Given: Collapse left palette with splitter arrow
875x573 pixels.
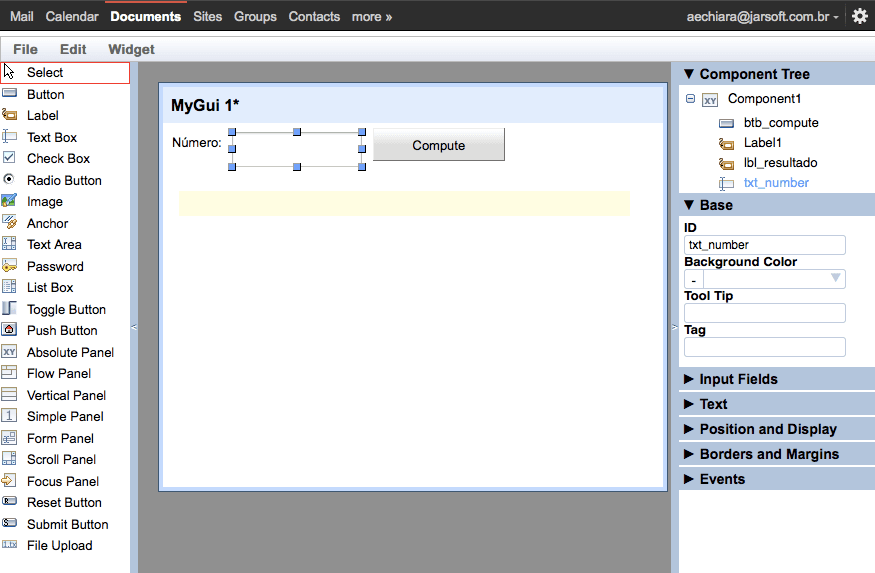Looking at the screenshot, I should tap(134, 327).
